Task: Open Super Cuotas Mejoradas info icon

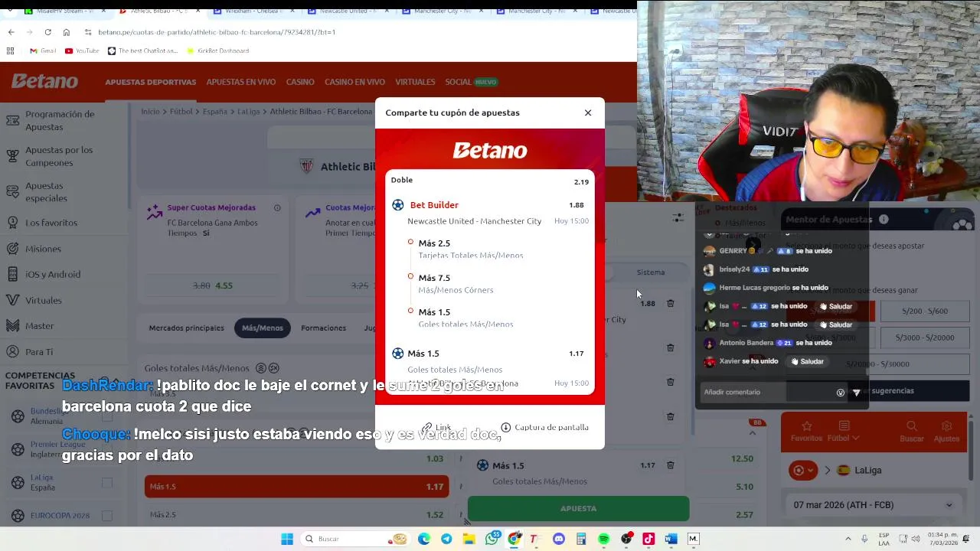Action: tap(277, 207)
